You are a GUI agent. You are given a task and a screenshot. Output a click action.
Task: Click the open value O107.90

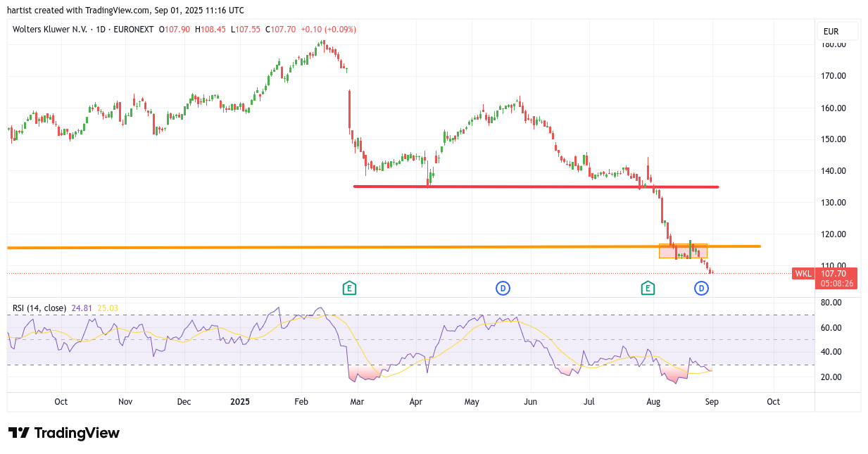(174, 30)
